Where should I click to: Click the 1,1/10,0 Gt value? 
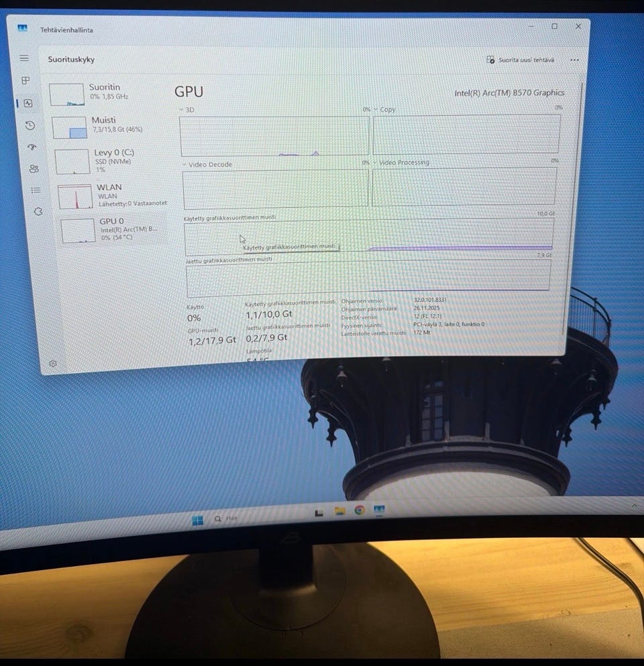[x=269, y=315]
